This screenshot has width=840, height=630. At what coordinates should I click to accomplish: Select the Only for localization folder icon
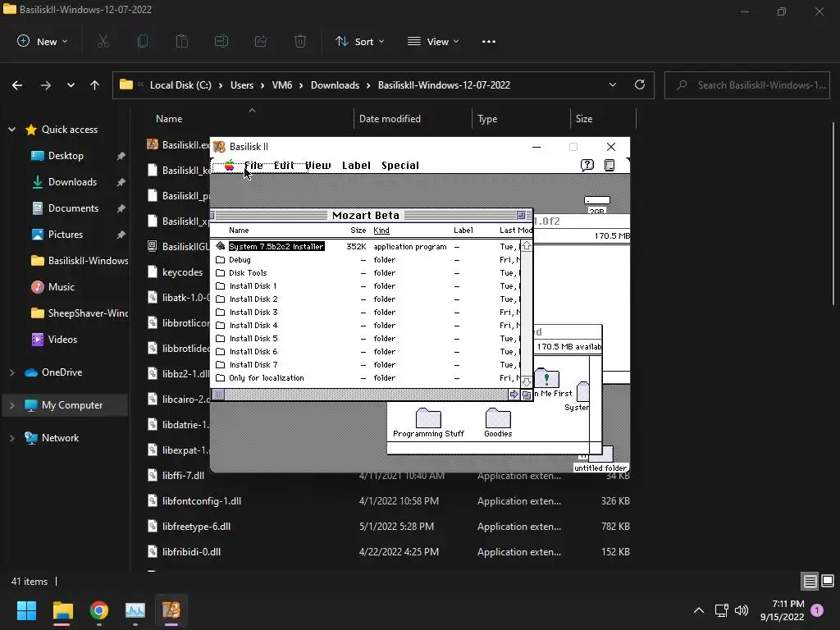coord(220,377)
